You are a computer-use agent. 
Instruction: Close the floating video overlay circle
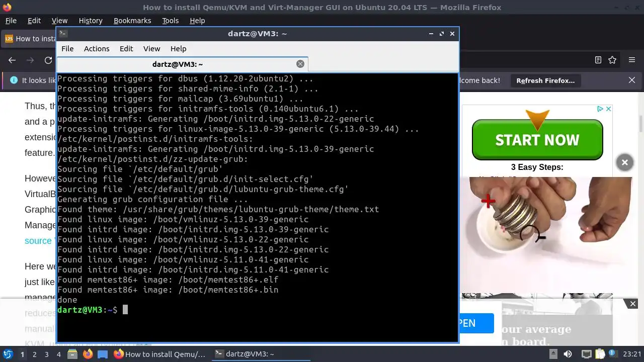(624, 162)
